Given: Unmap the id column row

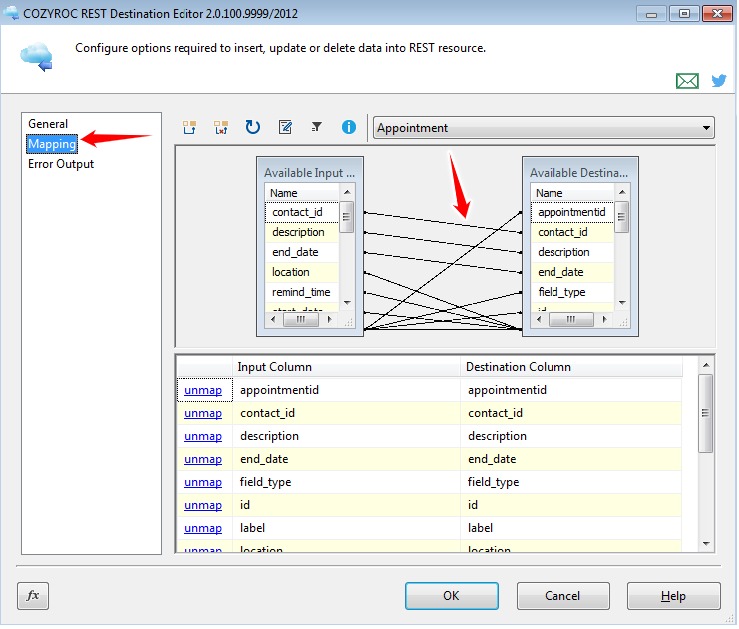Looking at the screenshot, I should click(x=203, y=506).
